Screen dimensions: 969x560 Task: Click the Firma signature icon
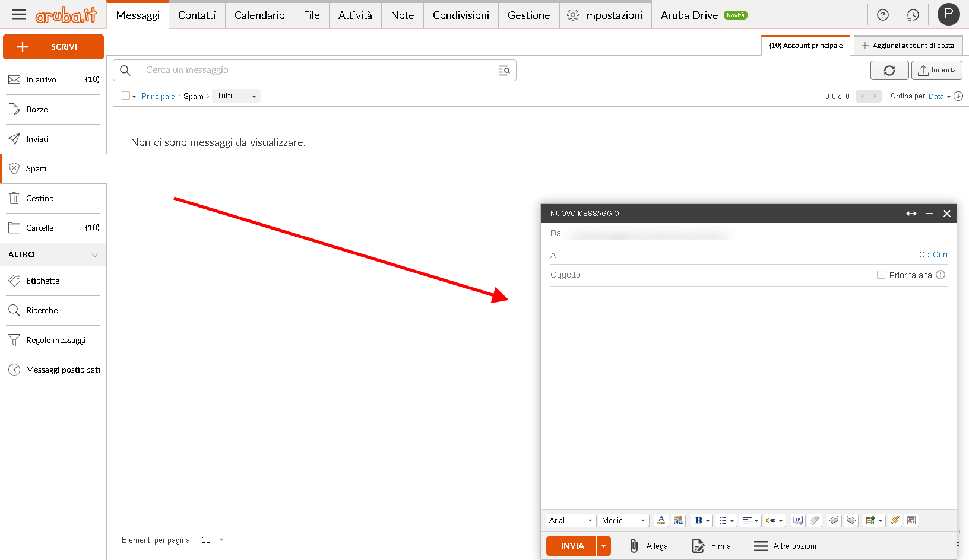tap(697, 546)
